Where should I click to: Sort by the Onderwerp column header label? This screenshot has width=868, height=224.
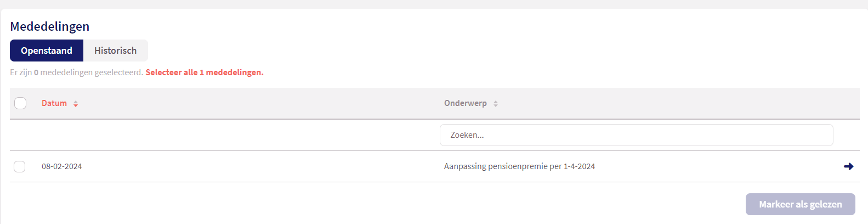(x=466, y=103)
